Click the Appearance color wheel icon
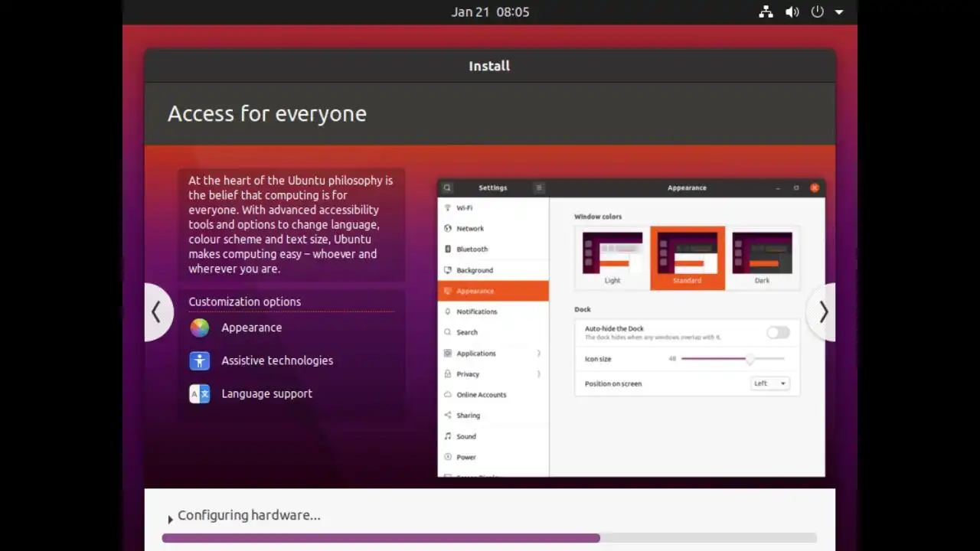This screenshot has width=980, height=551. (199, 328)
